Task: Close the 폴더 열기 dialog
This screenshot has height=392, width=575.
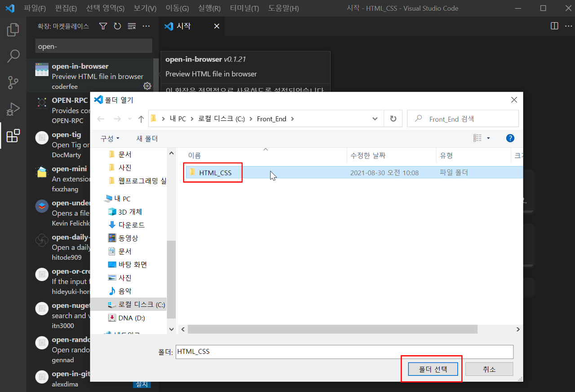Action: (514, 100)
